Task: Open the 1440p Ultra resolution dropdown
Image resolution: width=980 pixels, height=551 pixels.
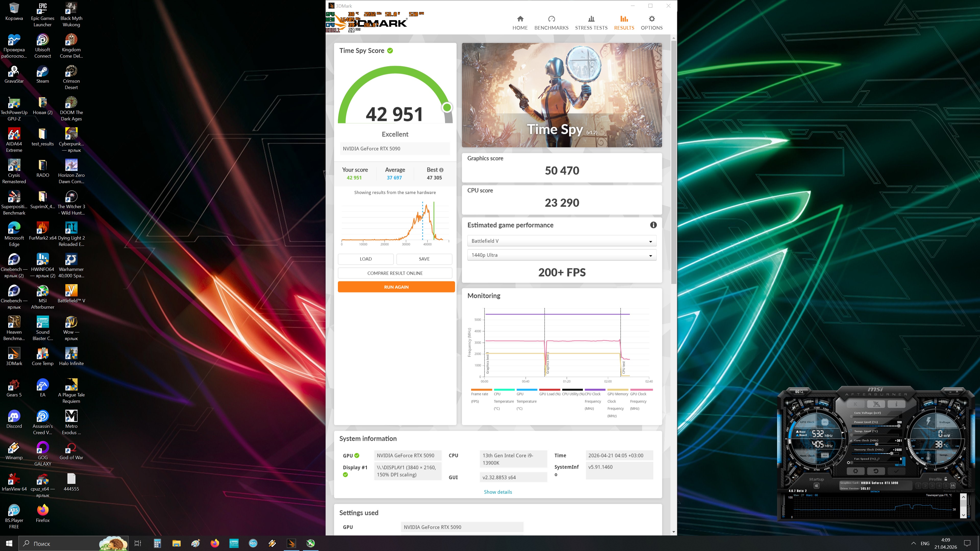Action: pyautogui.click(x=561, y=255)
